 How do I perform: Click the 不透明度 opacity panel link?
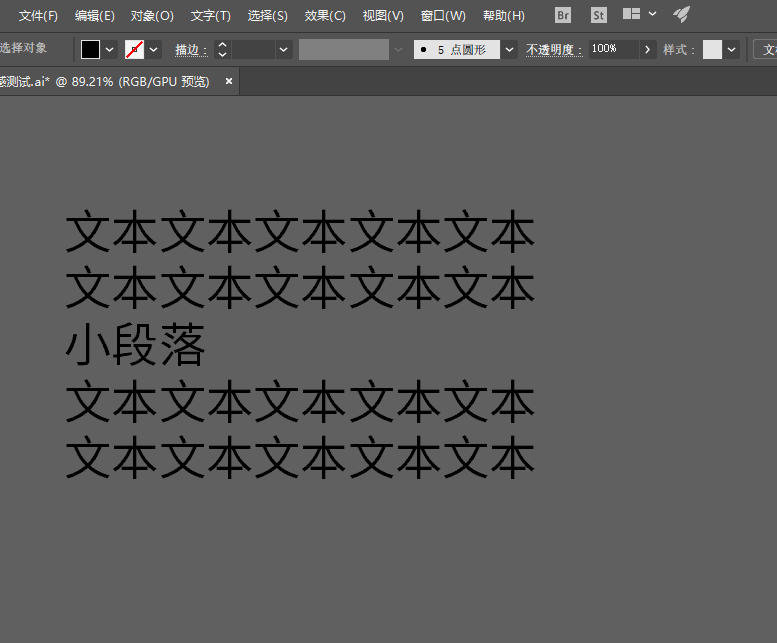click(x=554, y=50)
